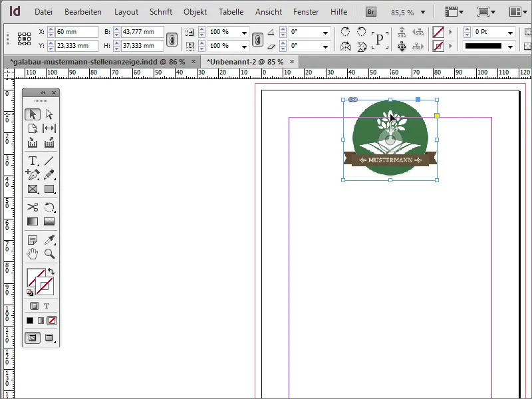Rotate the object 90° clockwise
The height and width of the screenshot is (399, 532).
coord(345,31)
